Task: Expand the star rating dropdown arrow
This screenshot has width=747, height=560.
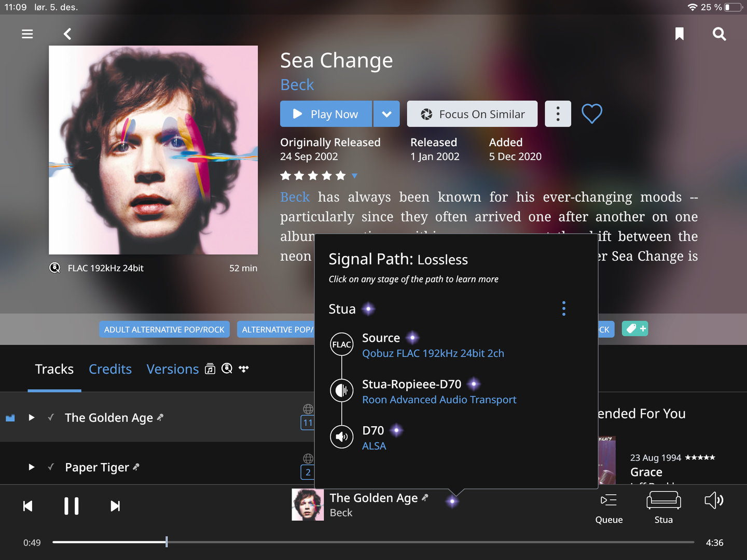Action: [x=354, y=176]
